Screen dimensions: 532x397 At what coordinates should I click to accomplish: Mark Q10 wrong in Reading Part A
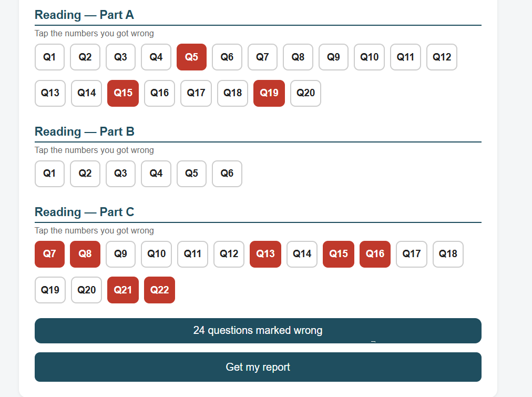click(369, 57)
